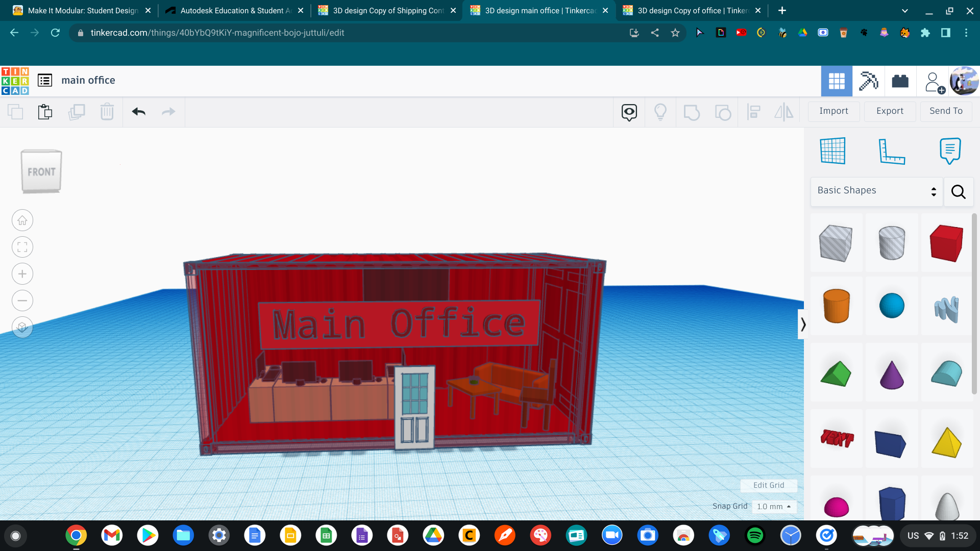980x551 pixels.
Task: Pick the blue Sphere shape
Action: coord(892,306)
